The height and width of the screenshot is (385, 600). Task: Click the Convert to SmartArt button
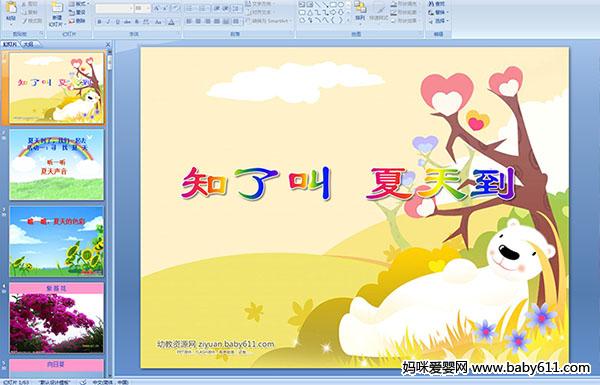[x=269, y=21]
